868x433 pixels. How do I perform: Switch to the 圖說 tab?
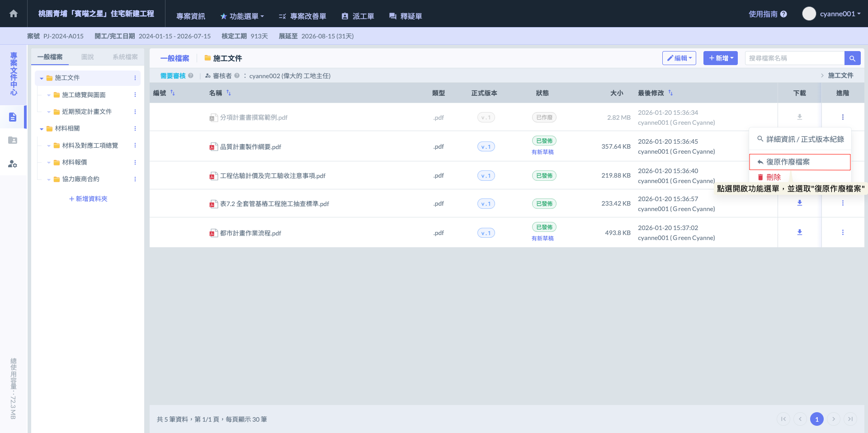[87, 57]
